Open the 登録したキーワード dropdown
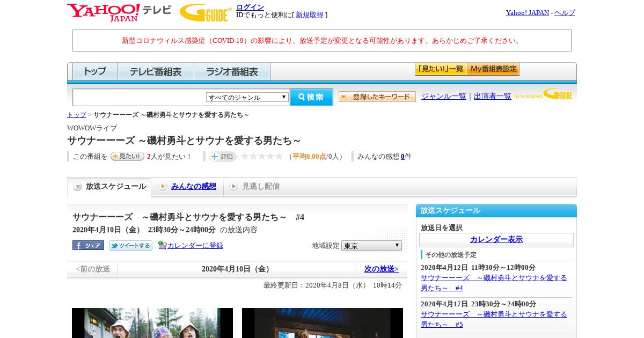The height and width of the screenshot is (338, 644). click(x=377, y=97)
